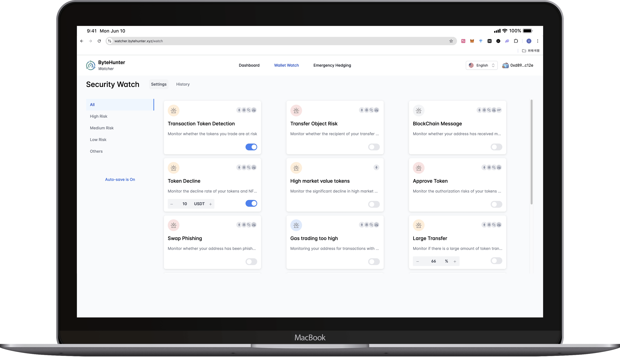This screenshot has width=620, height=364.
Task: Click the Large Transfer monitor icon
Action: point(418,225)
